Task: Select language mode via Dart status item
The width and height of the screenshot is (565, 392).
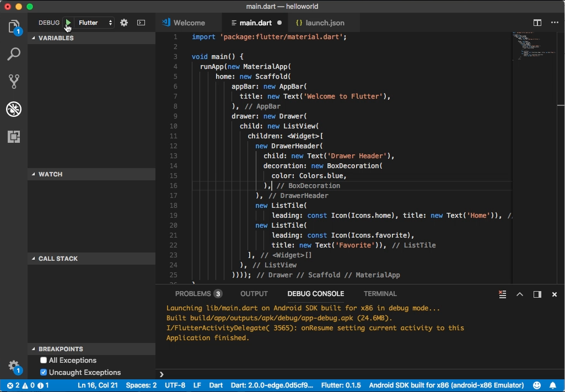Action: (216, 385)
